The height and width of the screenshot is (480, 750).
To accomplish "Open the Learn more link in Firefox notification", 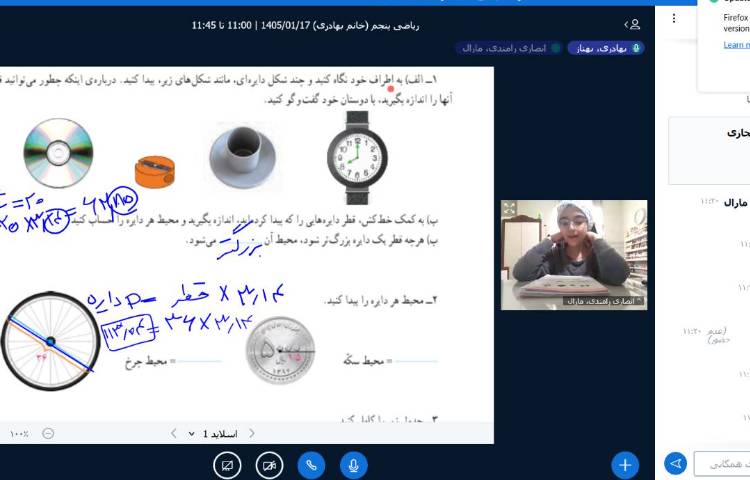I will pos(736,45).
